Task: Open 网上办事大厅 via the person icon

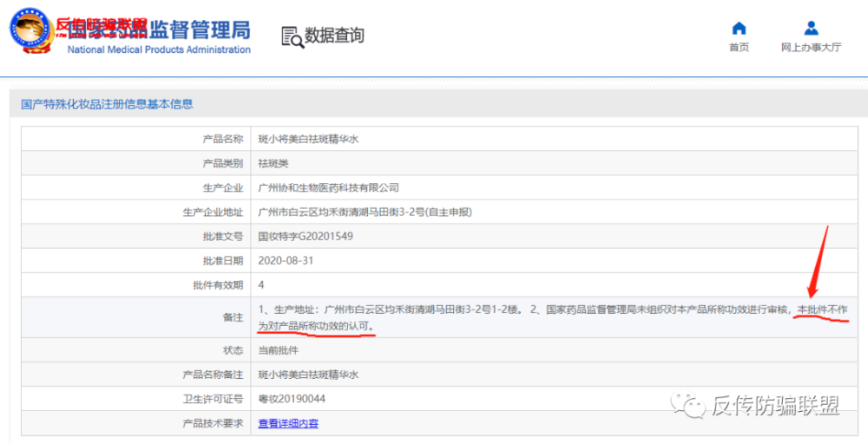Action: tap(811, 28)
